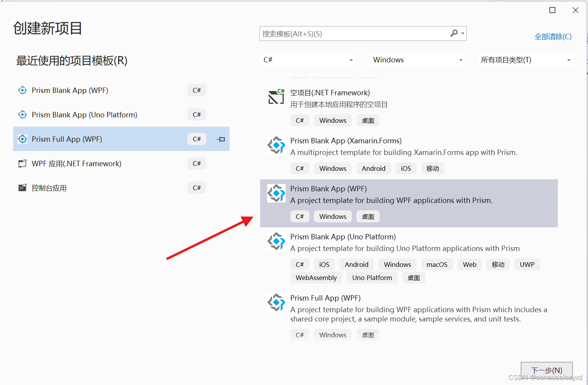Viewport: 588px width, 385px height.
Task: Open the C# language filter dropdown
Action: [x=308, y=60]
